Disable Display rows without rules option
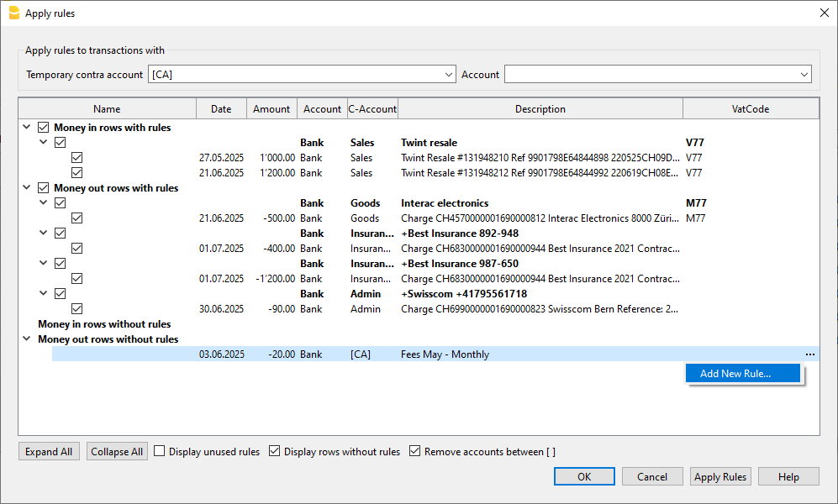838x504 pixels. tap(274, 451)
